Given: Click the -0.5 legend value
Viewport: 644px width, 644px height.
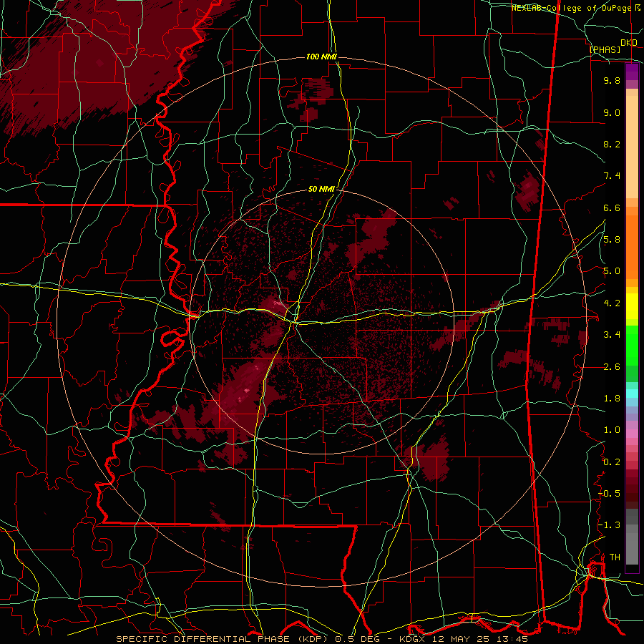Looking at the screenshot, I should (x=609, y=494).
